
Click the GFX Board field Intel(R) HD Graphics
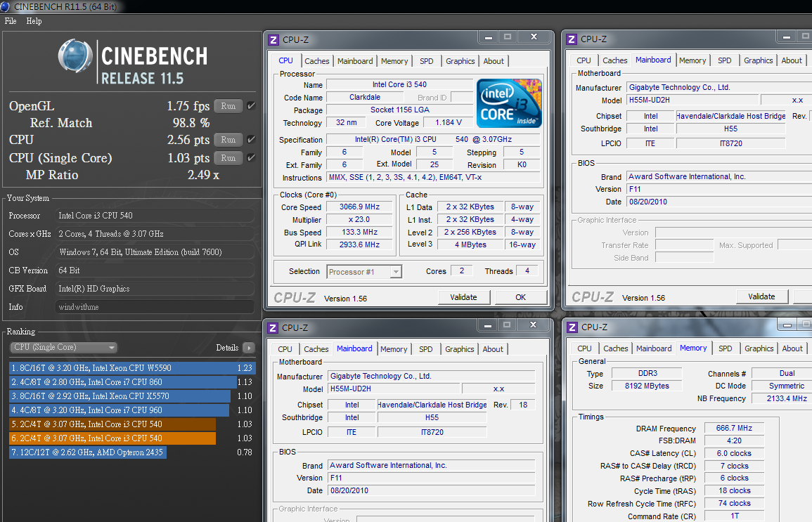point(155,289)
